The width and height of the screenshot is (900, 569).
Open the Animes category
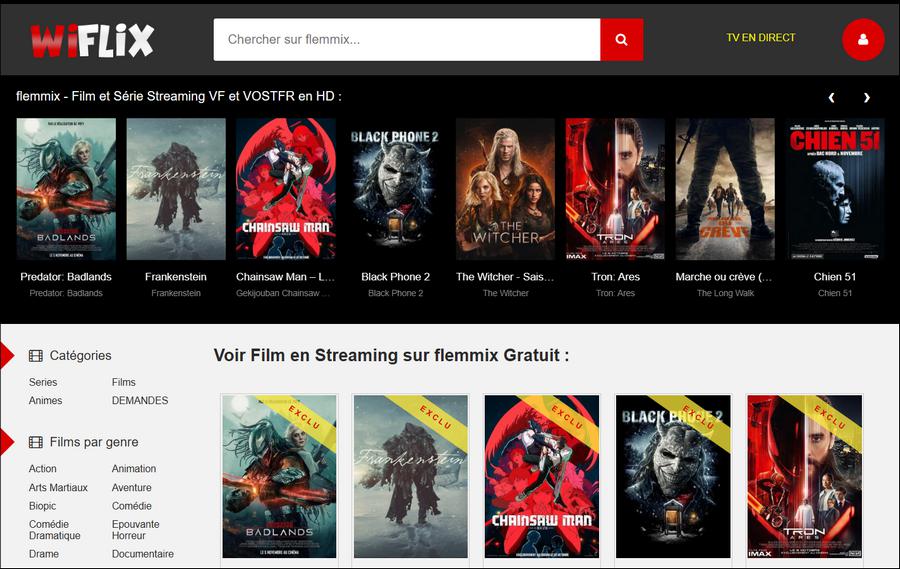(45, 401)
